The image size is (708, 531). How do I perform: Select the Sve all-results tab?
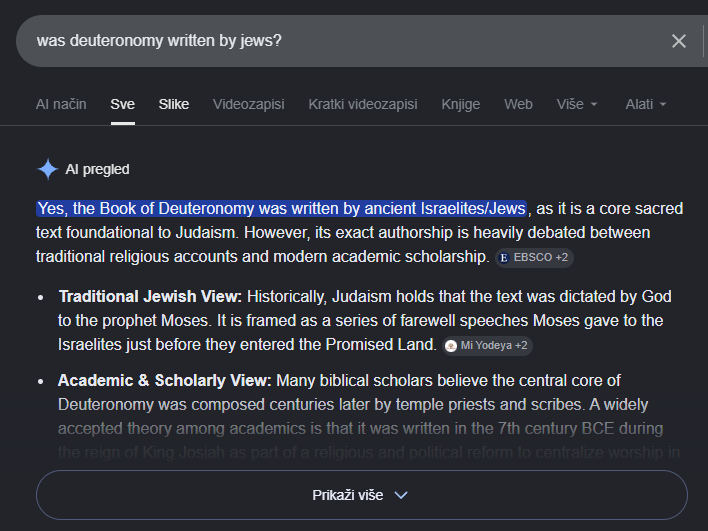coord(122,104)
